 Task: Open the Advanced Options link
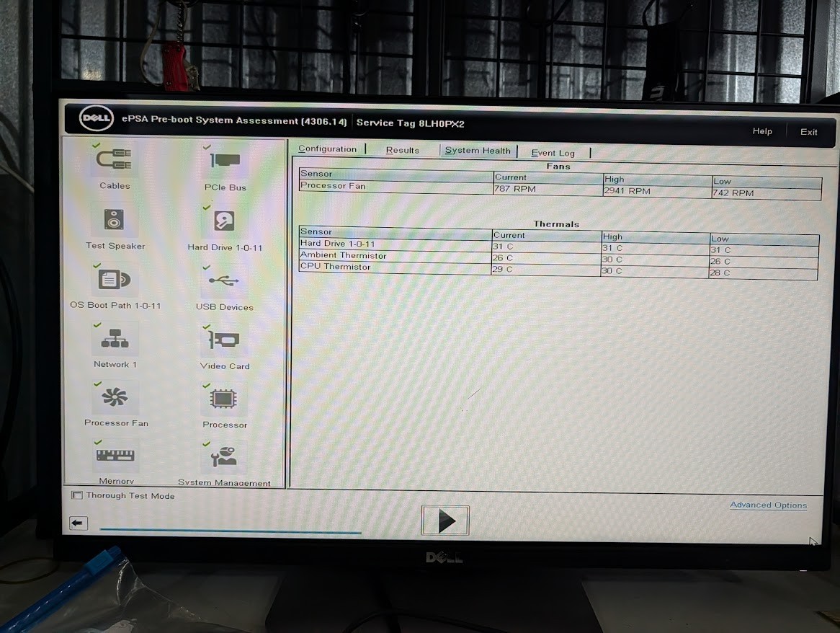coord(768,505)
